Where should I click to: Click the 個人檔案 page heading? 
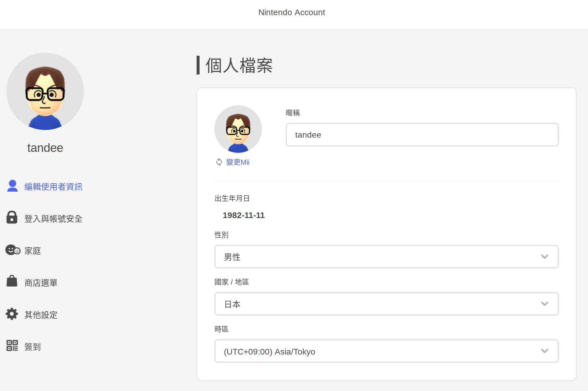coord(239,65)
